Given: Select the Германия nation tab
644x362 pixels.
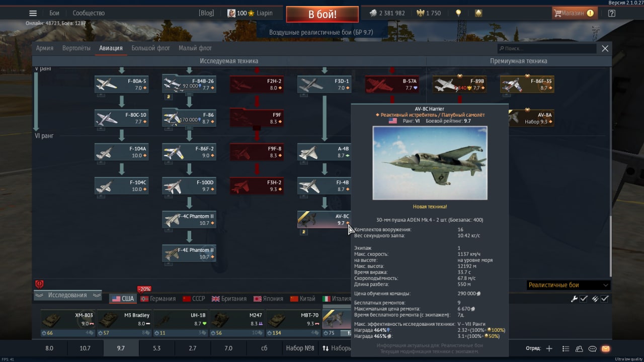Looking at the screenshot, I should click(x=158, y=299).
